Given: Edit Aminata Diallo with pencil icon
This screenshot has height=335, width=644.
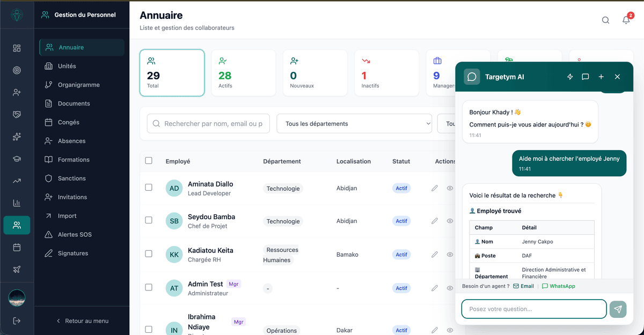Looking at the screenshot, I should pyautogui.click(x=435, y=188).
